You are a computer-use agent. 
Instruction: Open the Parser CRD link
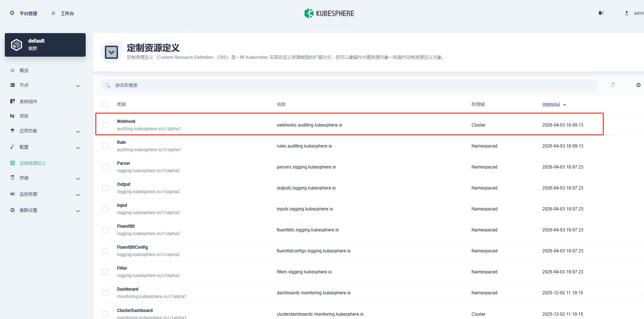[124, 163]
